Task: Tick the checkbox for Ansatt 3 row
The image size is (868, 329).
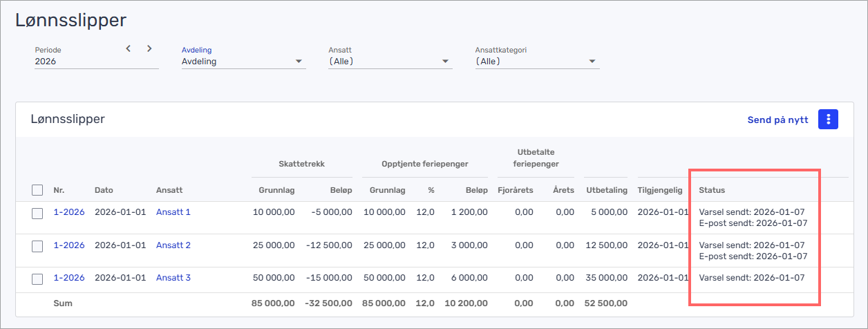Action: click(37, 279)
